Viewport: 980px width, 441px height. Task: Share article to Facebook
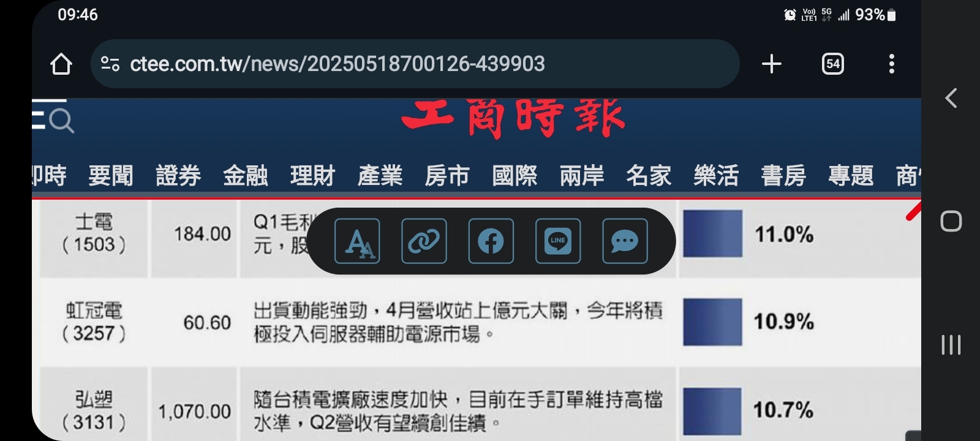click(x=491, y=241)
